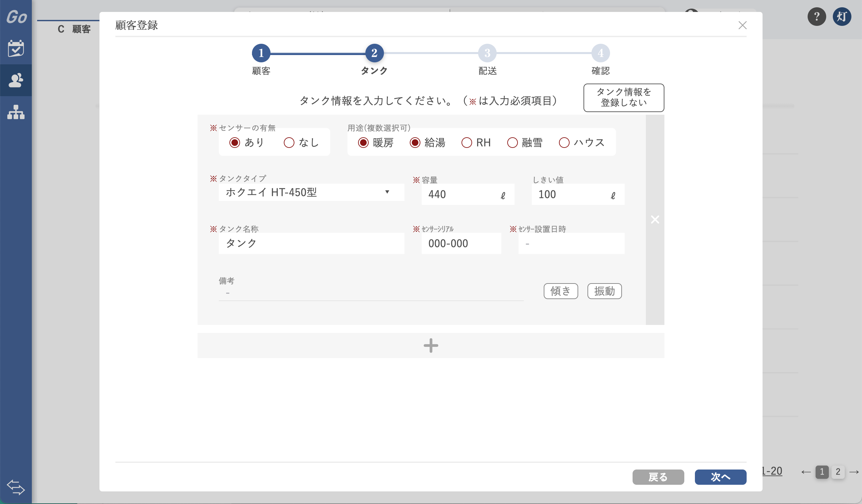Click the C 顧客 page heading

(x=74, y=29)
